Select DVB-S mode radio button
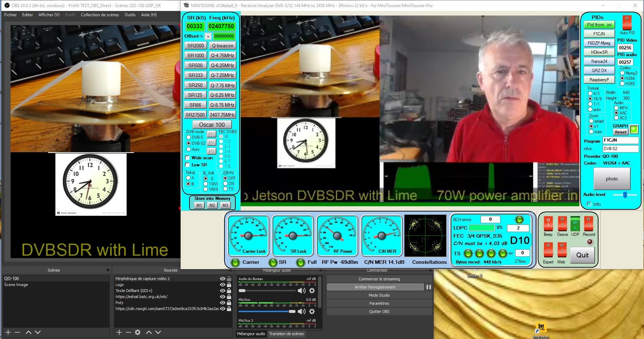The image size is (644, 339). [x=189, y=137]
